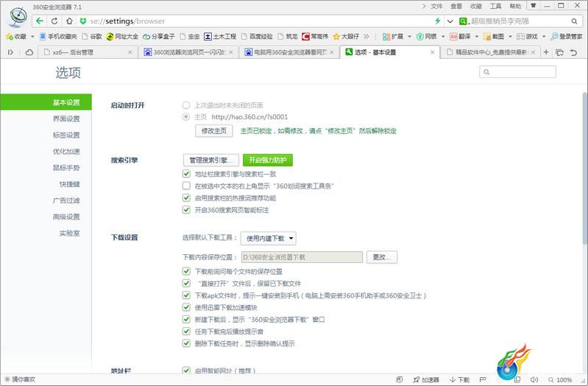Open 界面设置 in the settings sidebar
The image size is (588, 386).
coord(66,119)
